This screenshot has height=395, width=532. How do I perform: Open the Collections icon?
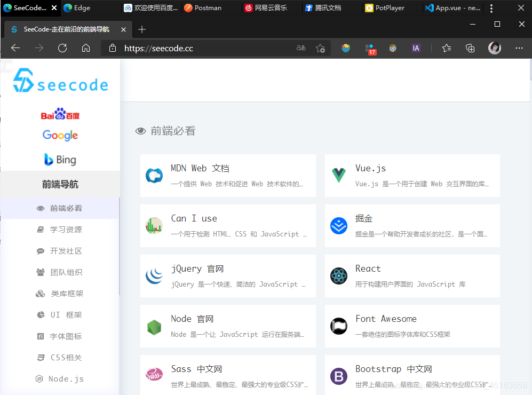click(470, 48)
